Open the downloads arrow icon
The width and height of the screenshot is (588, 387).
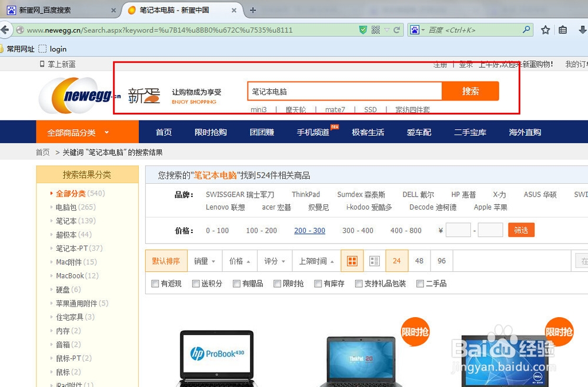(x=582, y=30)
